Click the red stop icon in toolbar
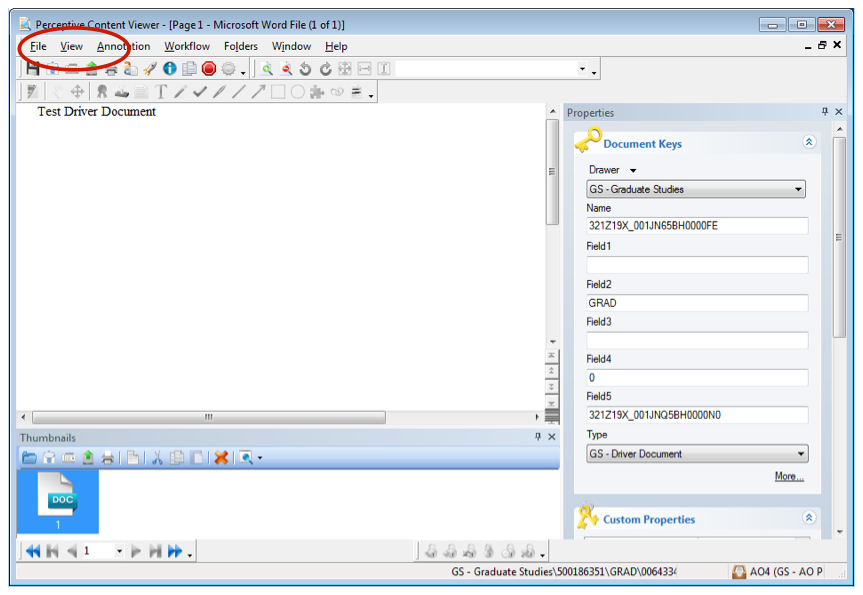The width and height of the screenshot is (863, 595). pyautogui.click(x=209, y=69)
